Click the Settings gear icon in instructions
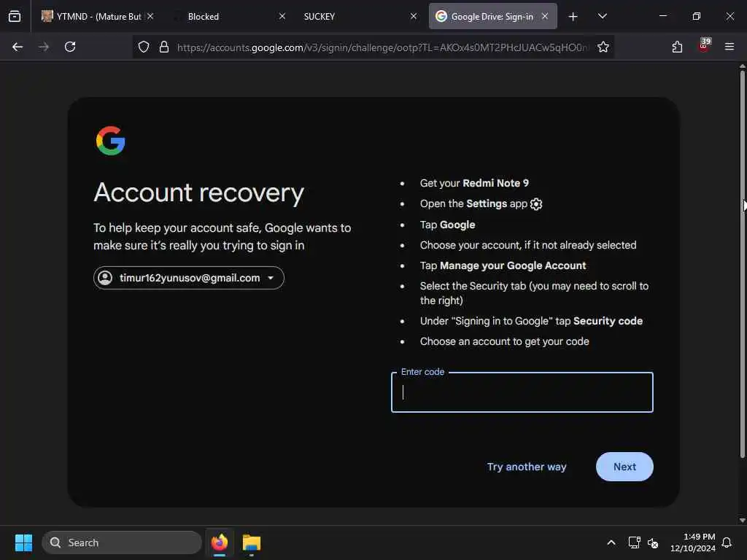Image resolution: width=747 pixels, height=560 pixels. [x=536, y=204]
